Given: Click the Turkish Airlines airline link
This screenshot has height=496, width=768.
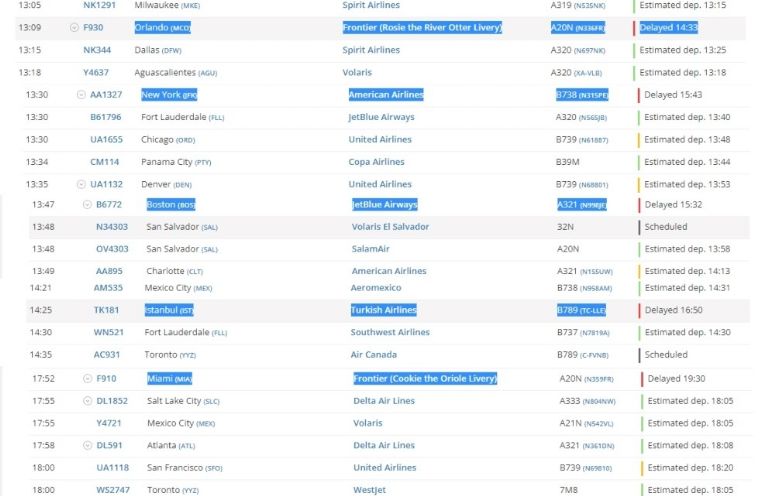Looking at the screenshot, I should coord(383,310).
